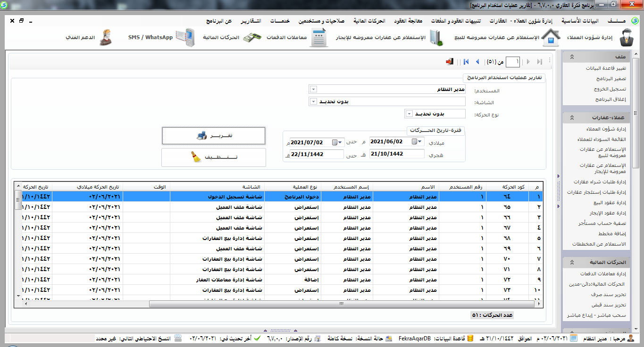Click the exit door icon in navigation bar
This screenshot has width=644, height=347.
(450, 62)
